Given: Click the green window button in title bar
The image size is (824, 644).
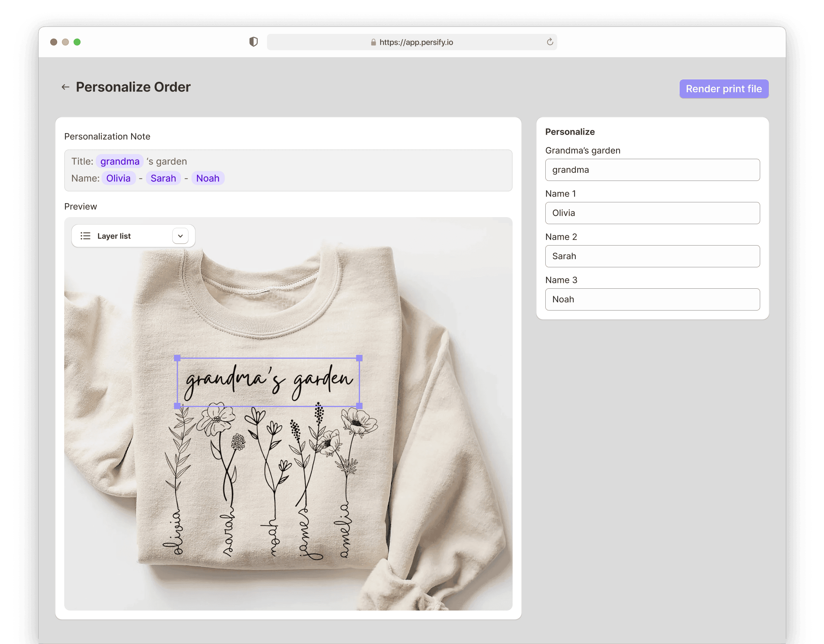Looking at the screenshot, I should (77, 42).
